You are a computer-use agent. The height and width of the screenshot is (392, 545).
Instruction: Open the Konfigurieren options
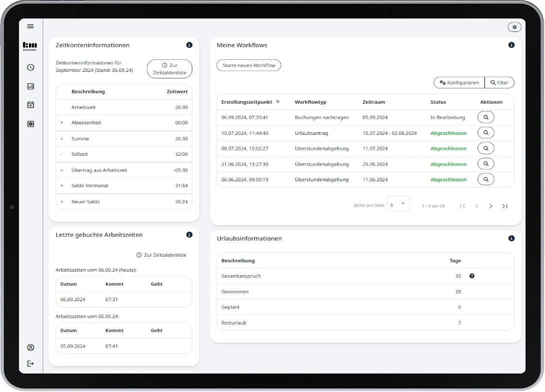[x=459, y=82]
